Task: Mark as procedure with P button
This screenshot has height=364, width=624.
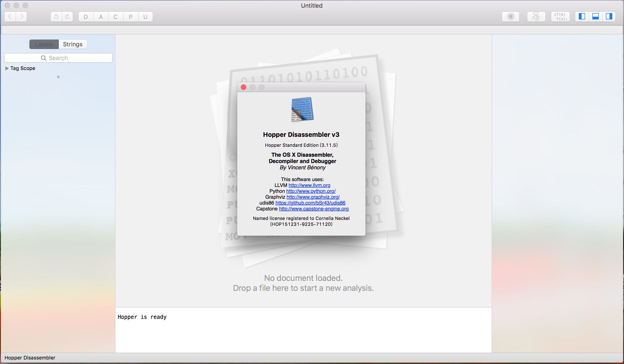Action: click(131, 16)
